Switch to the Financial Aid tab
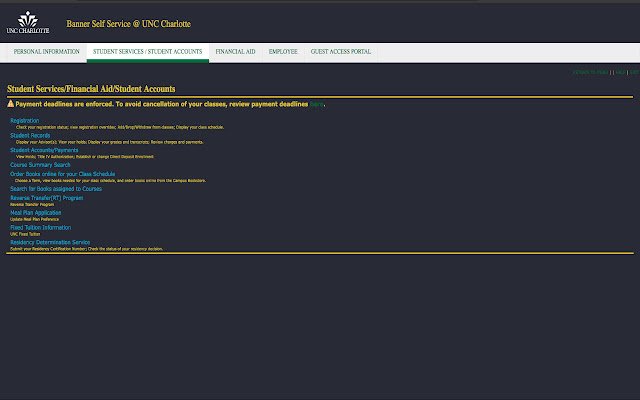Image resolution: width=640 pixels, height=400 pixels. (236, 52)
